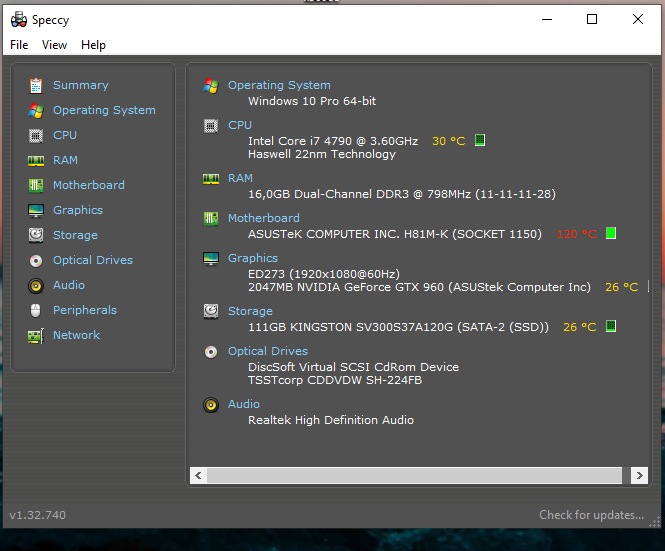The image size is (665, 551).
Task: Click the Network card icon in sidebar
Action: click(x=36, y=336)
